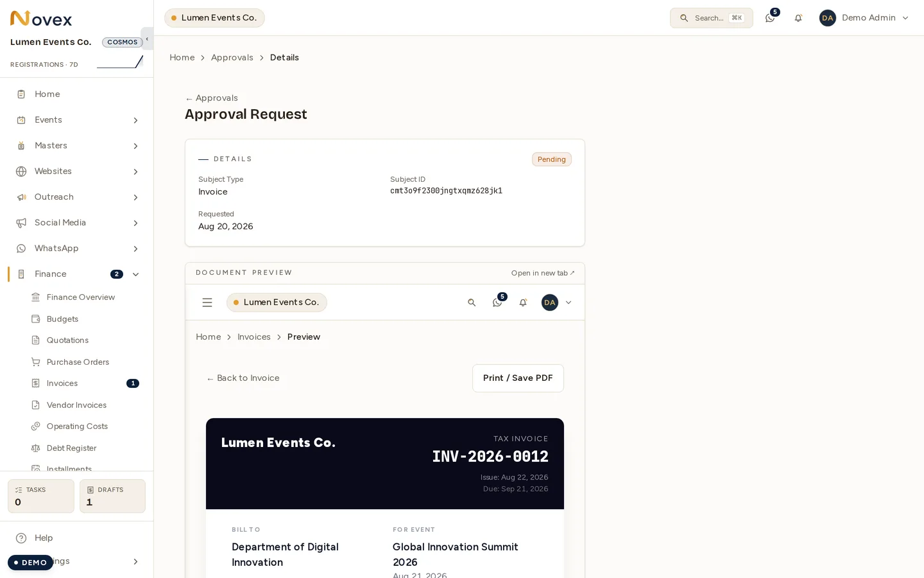This screenshot has height=578, width=924.
Task: Click the DA avatar in the document preview
Action: point(550,302)
